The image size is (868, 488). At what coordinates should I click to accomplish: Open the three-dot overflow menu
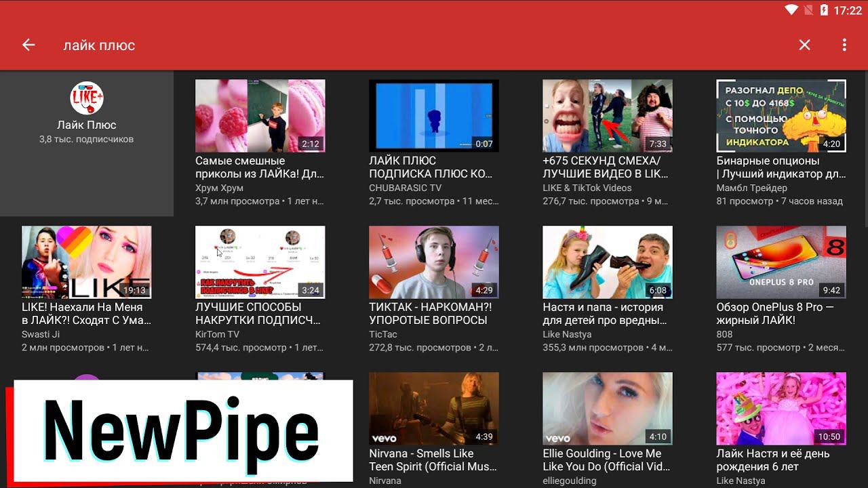pos(844,45)
